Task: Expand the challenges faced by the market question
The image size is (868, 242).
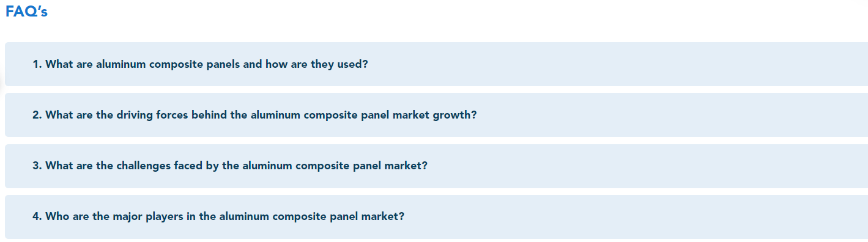Action: pos(436,166)
